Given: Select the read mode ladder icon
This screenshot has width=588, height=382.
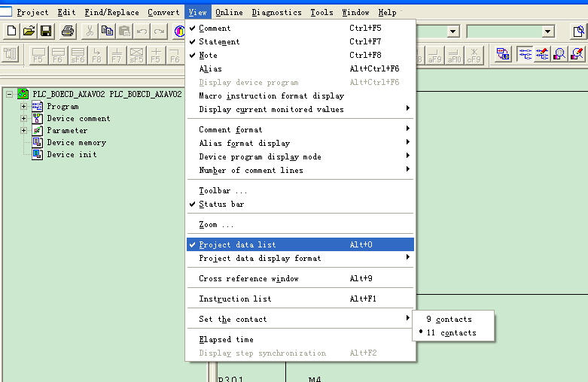Looking at the screenshot, I should [523, 54].
